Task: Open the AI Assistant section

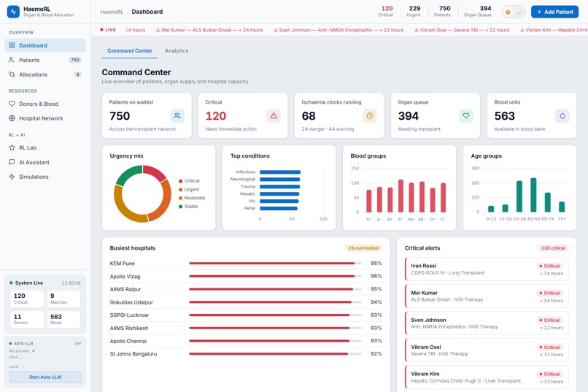Action: coord(45,162)
